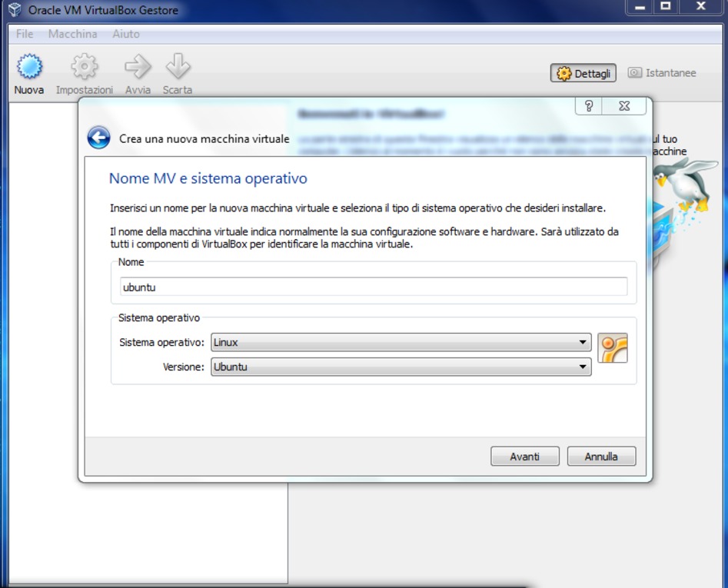The image size is (728, 588).
Task: Switch to Istantanee snapshots view
Action: click(x=662, y=73)
